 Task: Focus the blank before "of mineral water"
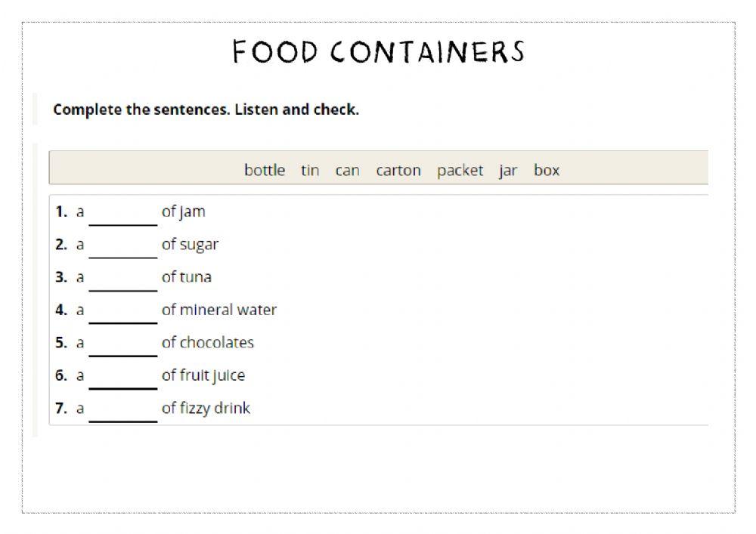click(x=122, y=312)
